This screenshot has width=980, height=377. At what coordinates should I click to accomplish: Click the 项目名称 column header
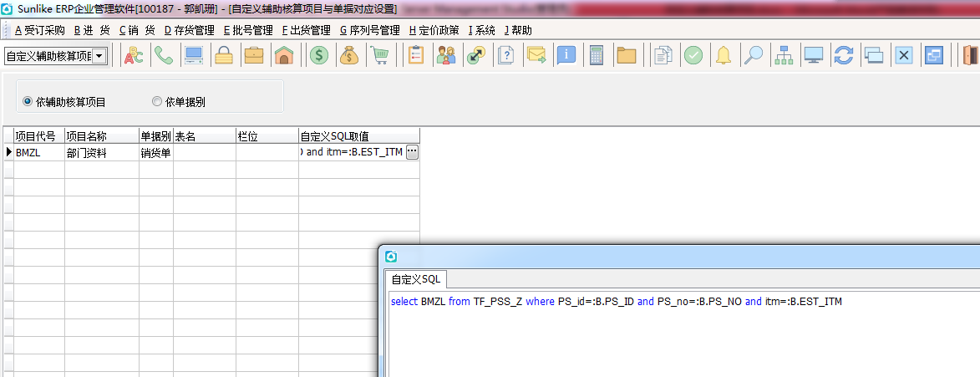click(x=102, y=136)
